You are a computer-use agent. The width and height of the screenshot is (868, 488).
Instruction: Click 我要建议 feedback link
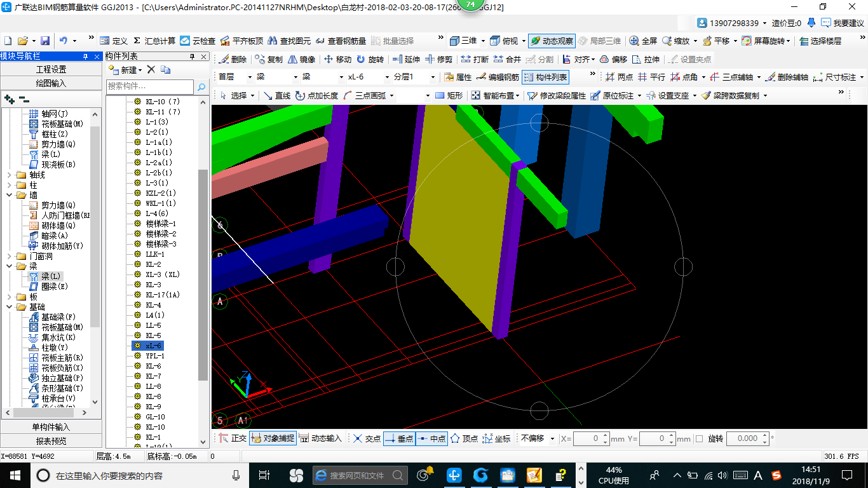843,23
